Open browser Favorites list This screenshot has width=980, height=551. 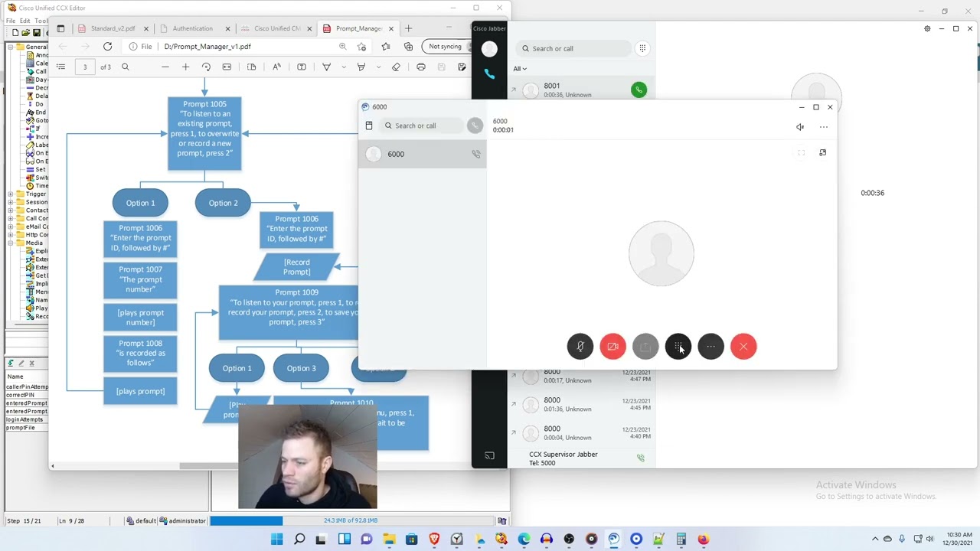click(386, 47)
